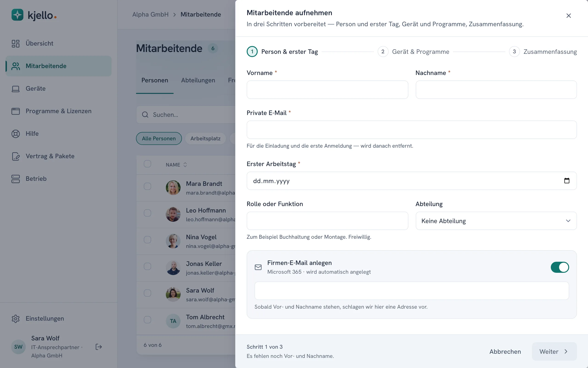Select Nina Vogel's row checkbox

[147, 240]
